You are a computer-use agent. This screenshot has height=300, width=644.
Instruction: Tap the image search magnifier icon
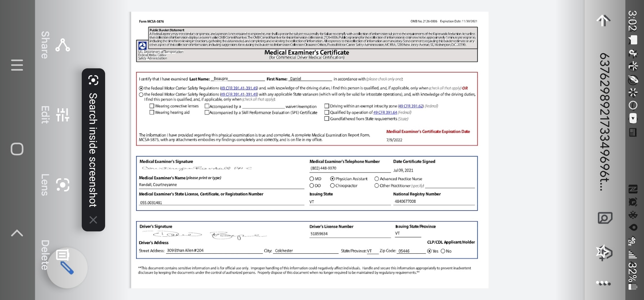(605, 218)
